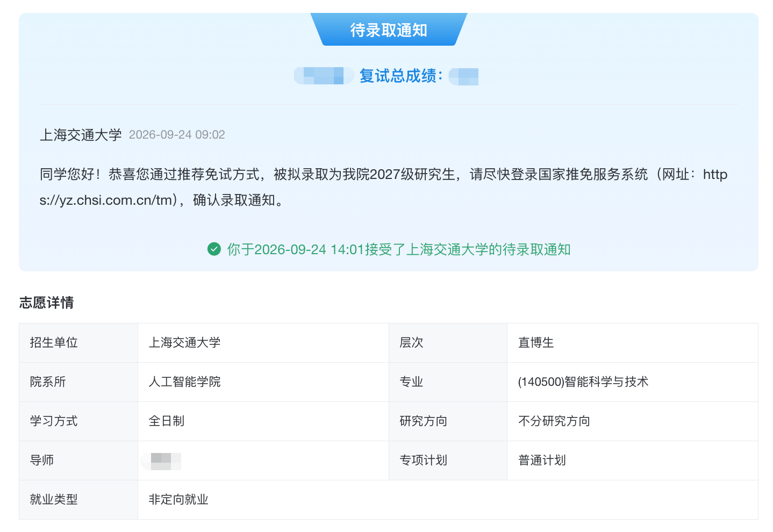Viewport: 773px width, 532px height.
Task: Click the timestamp 2026-09-24 09:02
Action: point(177,134)
